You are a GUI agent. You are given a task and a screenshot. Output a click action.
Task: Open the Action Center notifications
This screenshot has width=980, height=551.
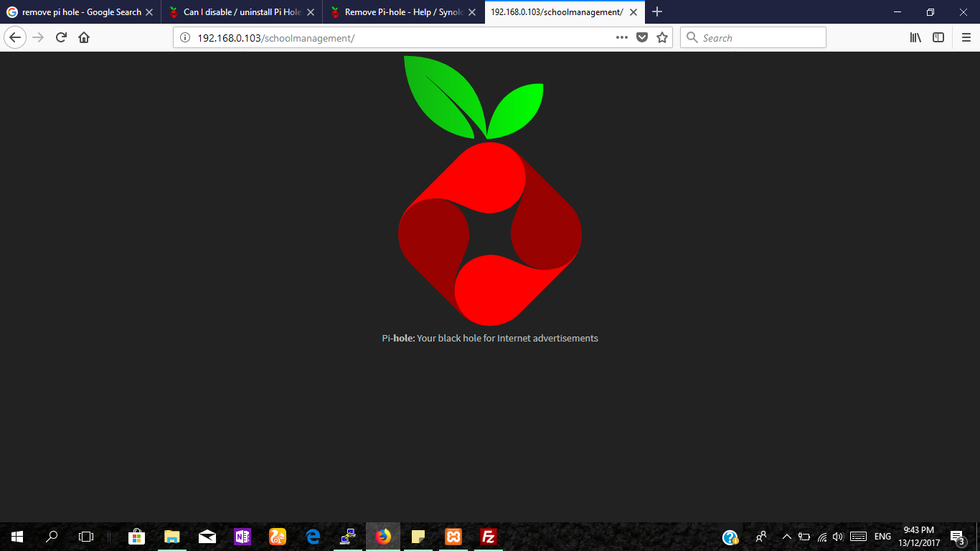pyautogui.click(x=957, y=537)
